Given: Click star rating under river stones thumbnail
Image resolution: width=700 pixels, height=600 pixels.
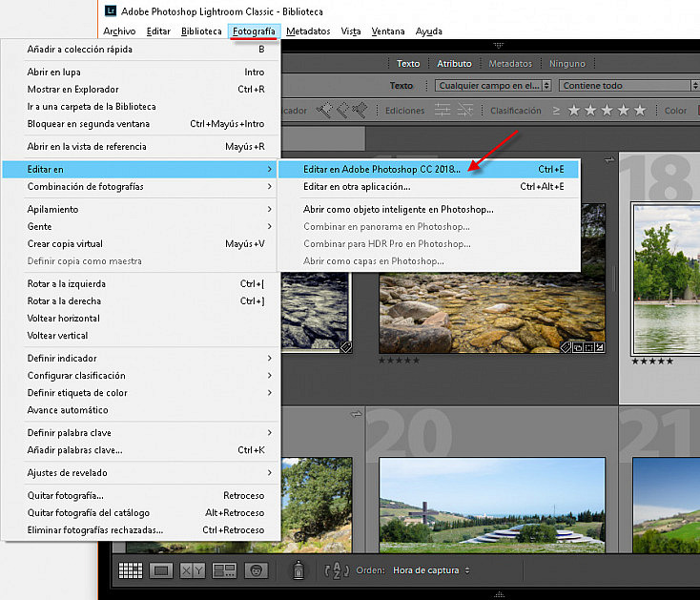Looking at the screenshot, I should tap(399, 361).
